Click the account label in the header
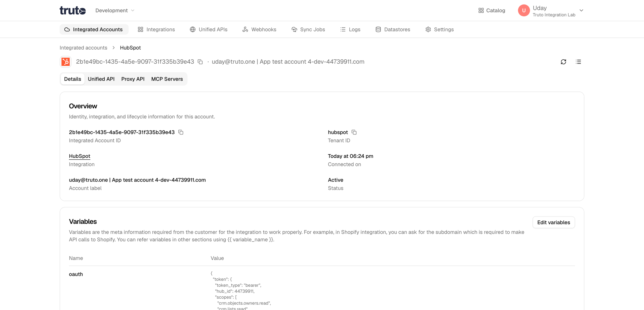The height and width of the screenshot is (310, 644). [288, 62]
